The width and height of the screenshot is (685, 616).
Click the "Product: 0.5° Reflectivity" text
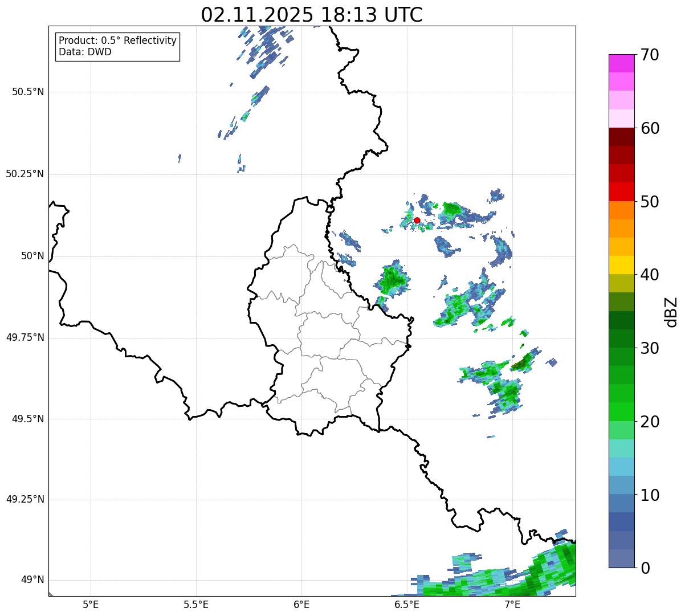click(117, 40)
